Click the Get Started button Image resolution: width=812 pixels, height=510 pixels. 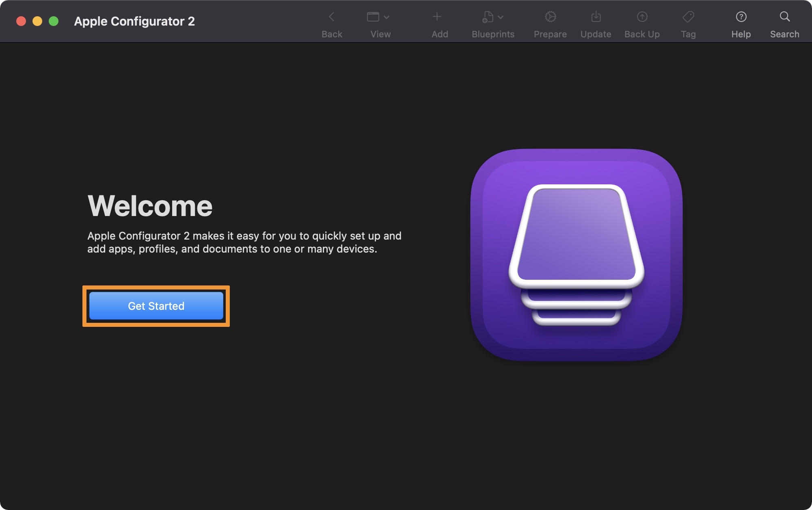(x=156, y=306)
